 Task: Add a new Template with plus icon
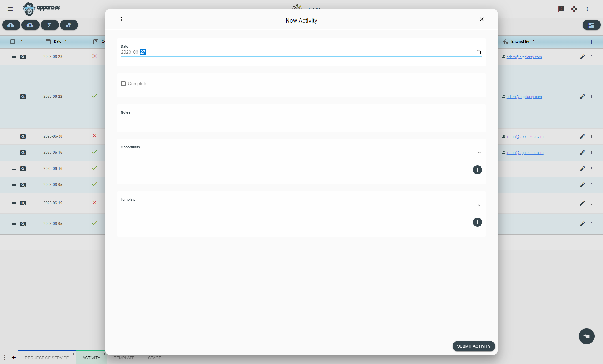(x=477, y=222)
